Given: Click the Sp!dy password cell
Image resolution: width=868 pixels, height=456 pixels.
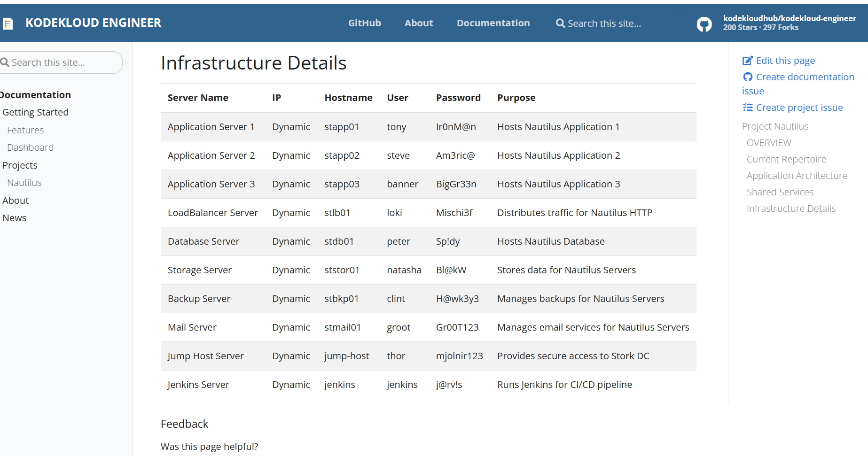Looking at the screenshot, I should coord(448,241).
